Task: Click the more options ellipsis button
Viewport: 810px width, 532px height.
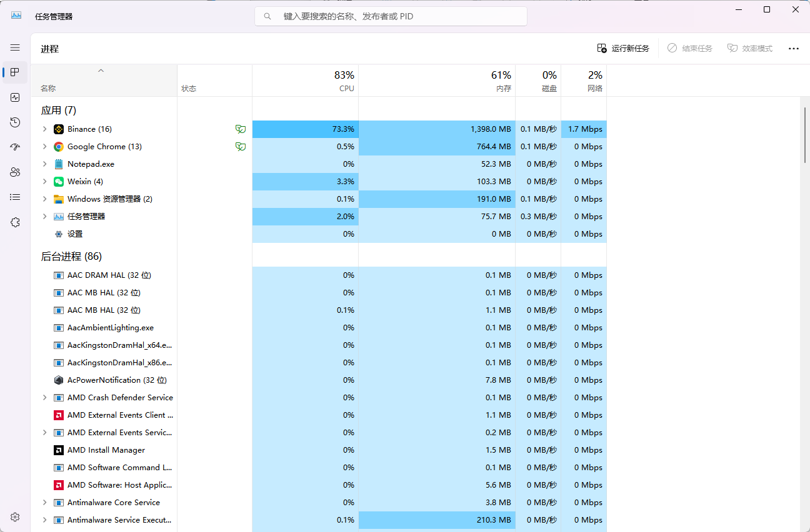Action: pyautogui.click(x=793, y=49)
